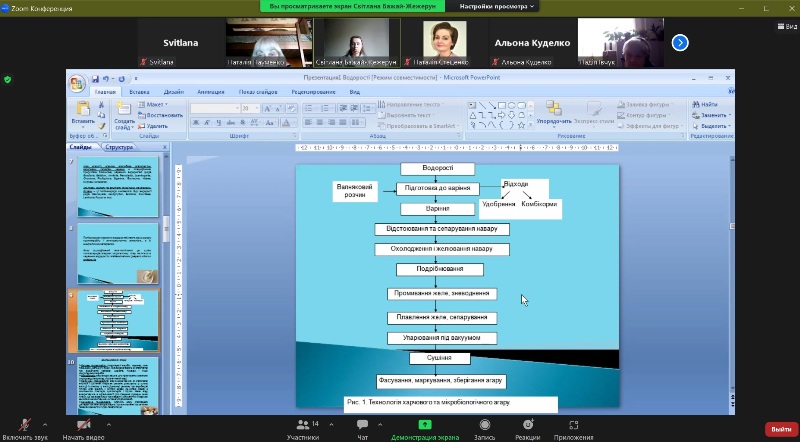The width and height of the screenshot is (800, 442).
Task: Toggle underline Ч formatting
Action: pyautogui.click(x=219, y=122)
